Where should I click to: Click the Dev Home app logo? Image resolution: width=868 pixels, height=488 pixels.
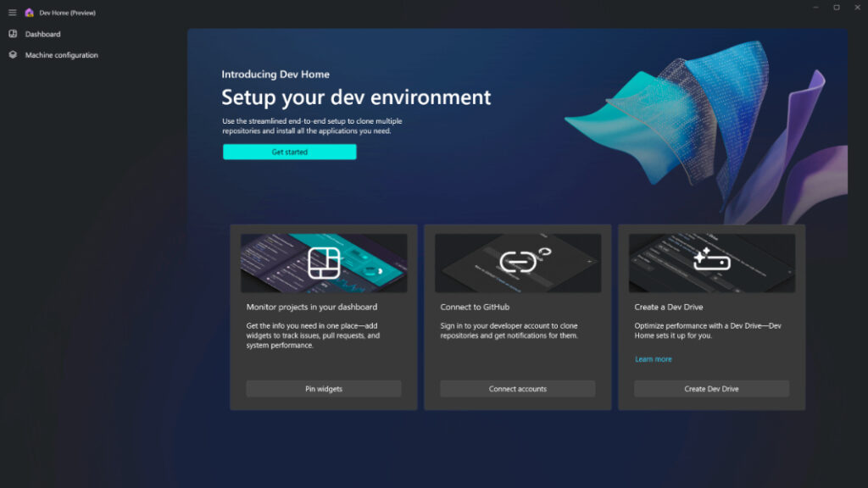tap(28, 13)
